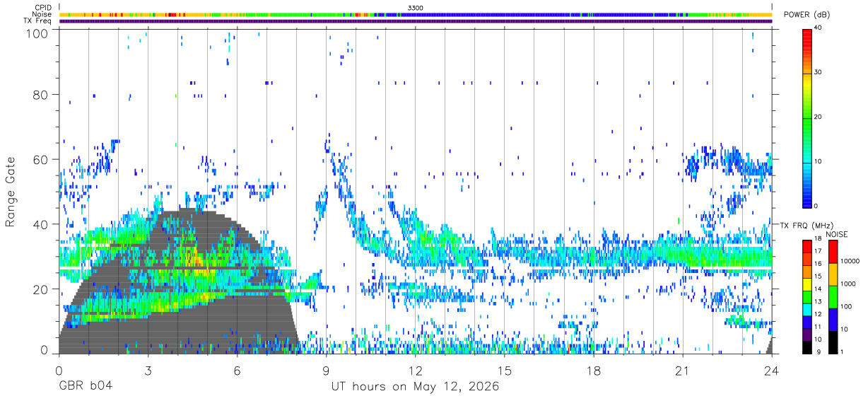Click the purple TX frequency strip

pos(416,21)
